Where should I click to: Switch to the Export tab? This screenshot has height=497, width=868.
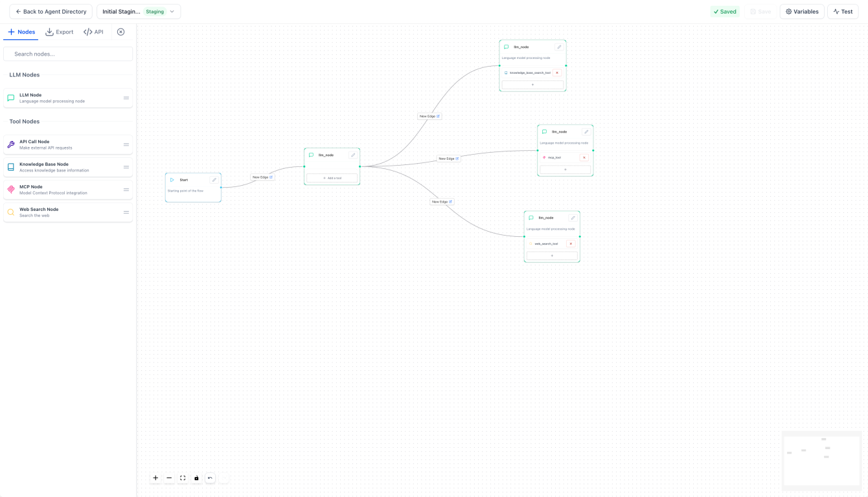point(59,32)
